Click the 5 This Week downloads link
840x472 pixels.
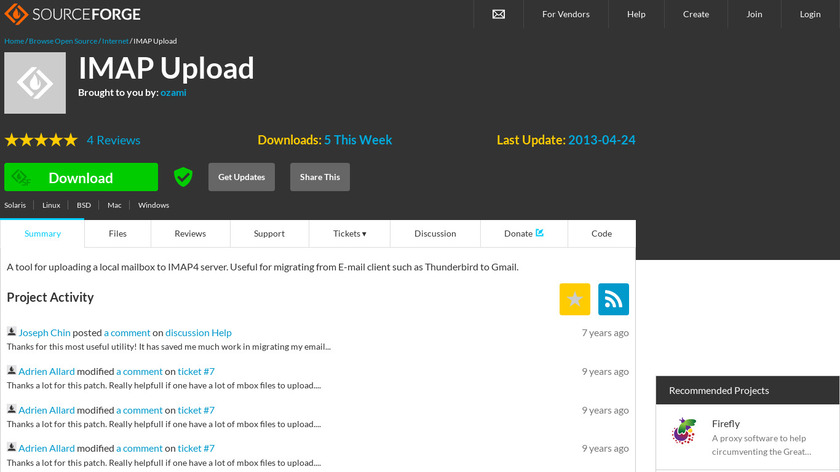pos(358,140)
